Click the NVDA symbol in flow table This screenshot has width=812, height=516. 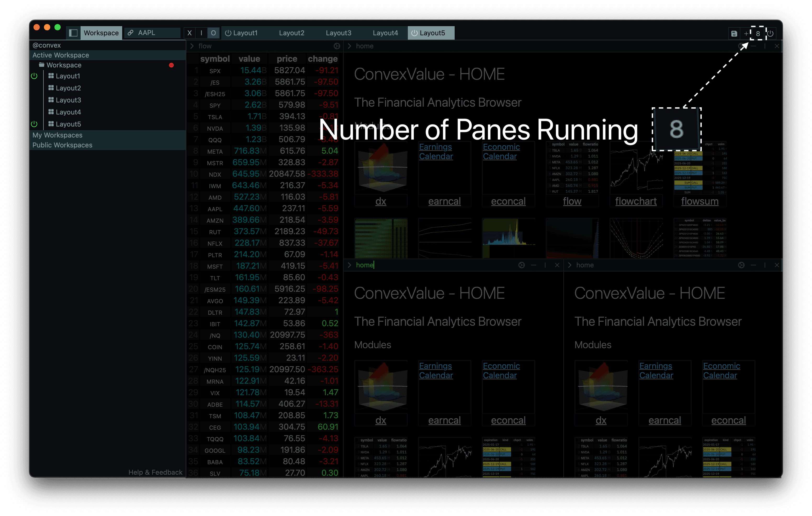click(215, 129)
